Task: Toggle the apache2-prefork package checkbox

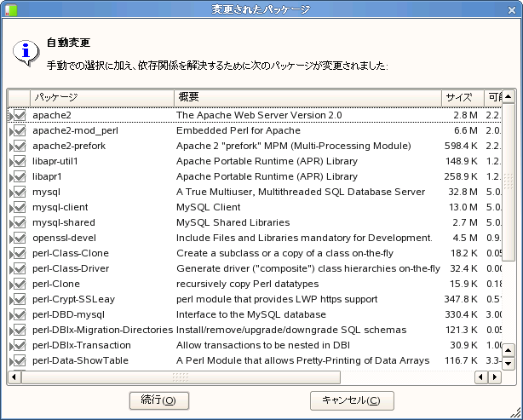Action: pos(20,146)
